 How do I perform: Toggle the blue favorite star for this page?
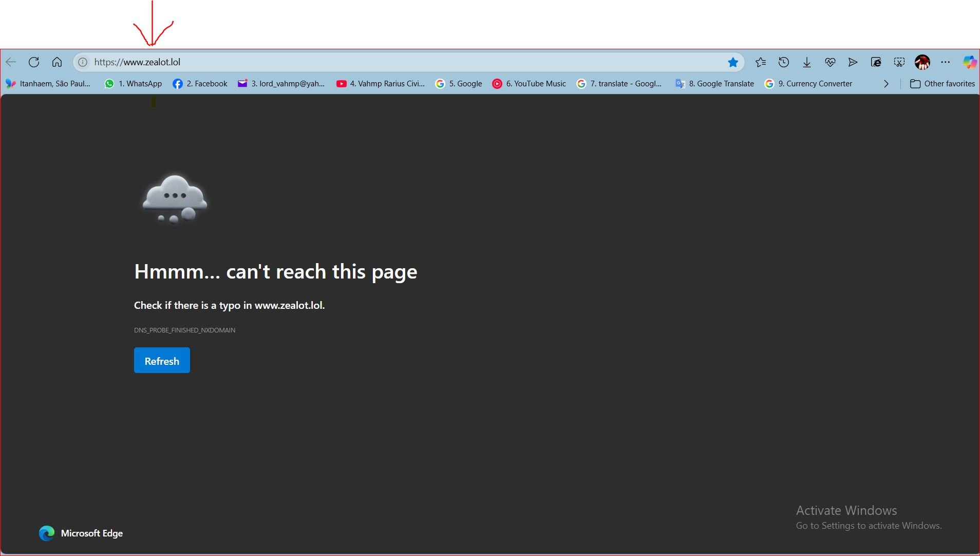(x=733, y=62)
